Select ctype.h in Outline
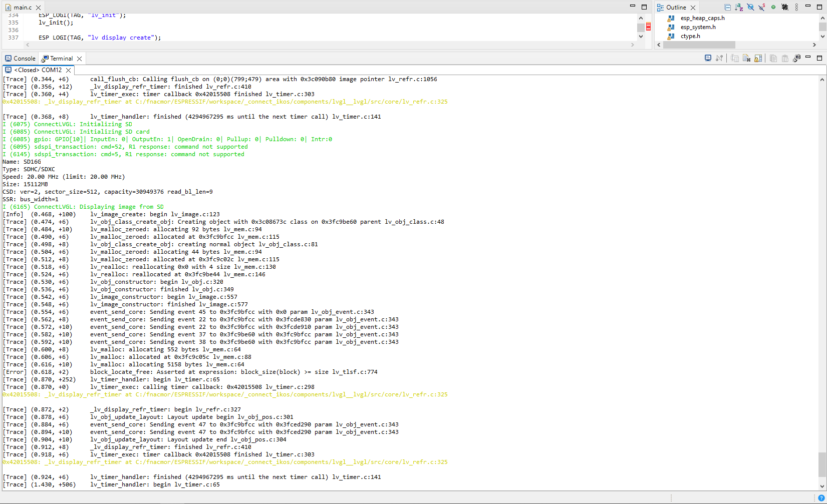This screenshot has height=504, width=827. (690, 36)
